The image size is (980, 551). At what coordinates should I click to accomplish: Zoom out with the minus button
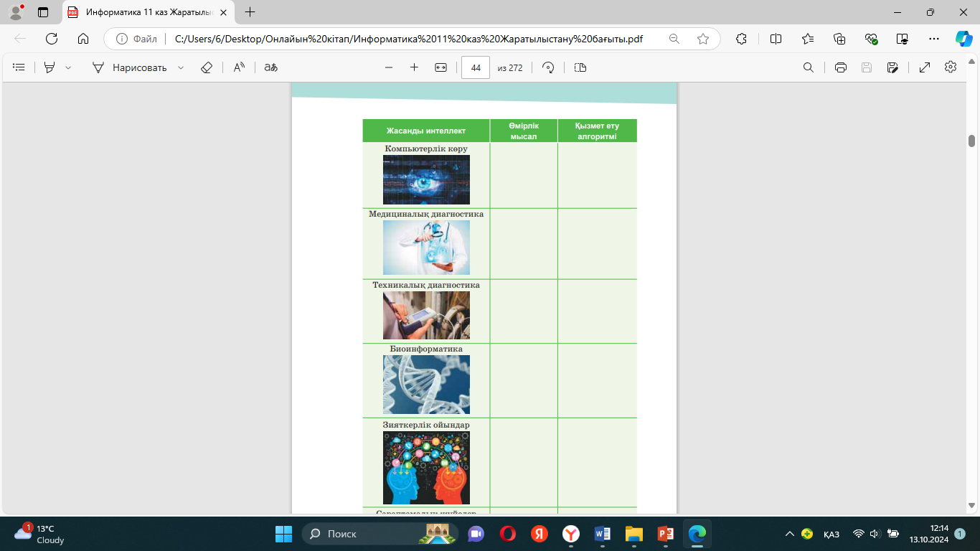[389, 67]
